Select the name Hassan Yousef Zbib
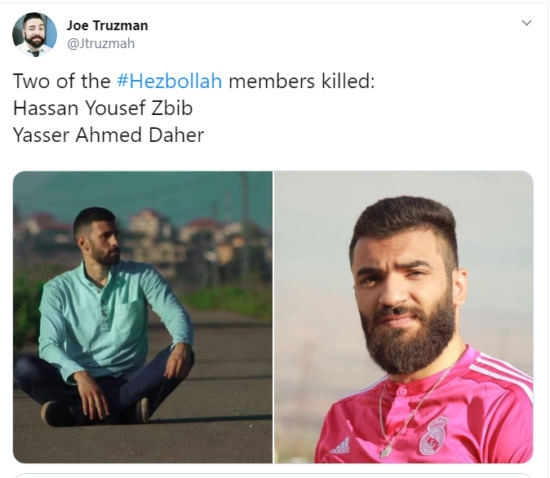Viewport: 550px width, 478px height. pos(103,108)
